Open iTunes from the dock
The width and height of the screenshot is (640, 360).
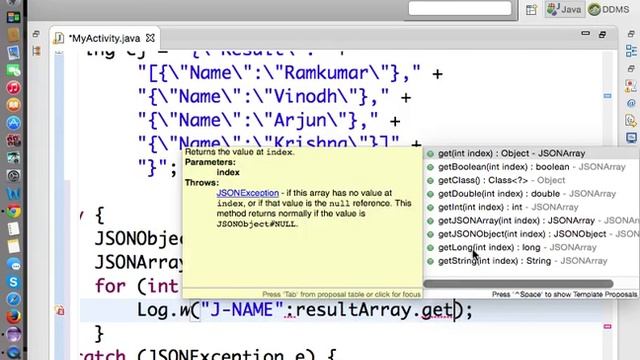13,88
